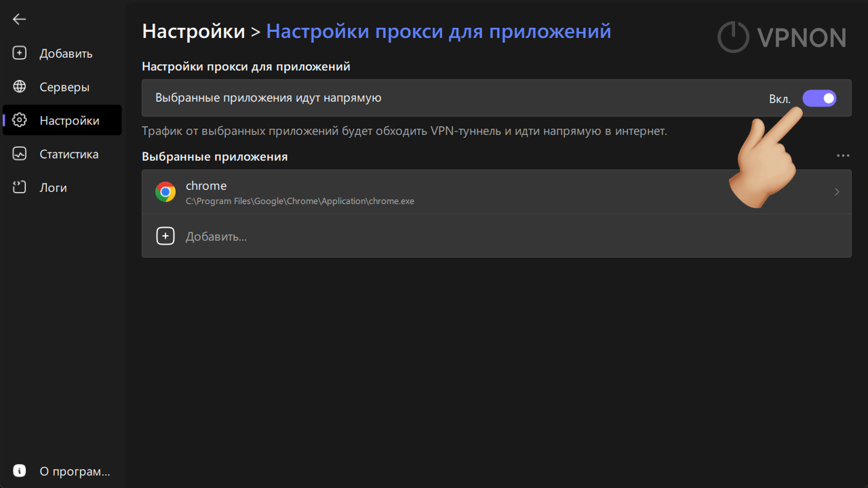Select Серверы in the sidebar
Viewport: 868px width, 488px height.
click(x=61, y=87)
